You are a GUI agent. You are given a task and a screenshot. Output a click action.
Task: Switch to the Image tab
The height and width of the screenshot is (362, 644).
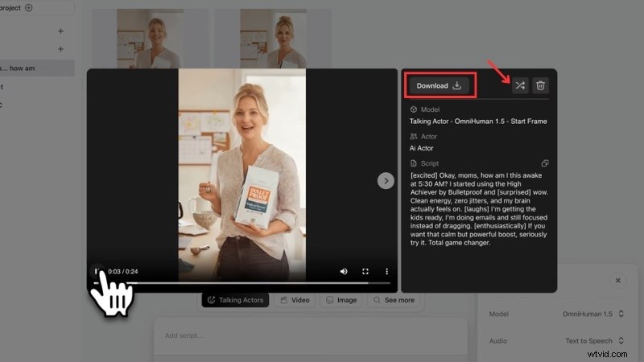[x=341, y=300]
